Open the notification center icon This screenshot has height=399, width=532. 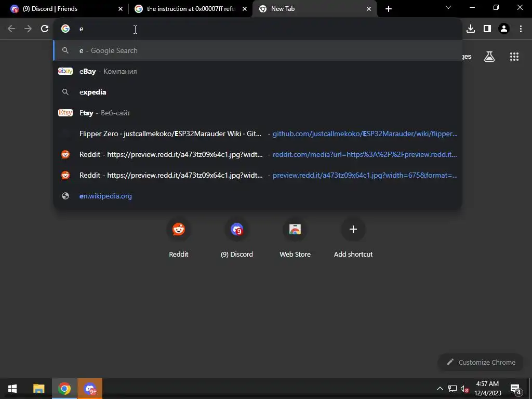point(515,389)
